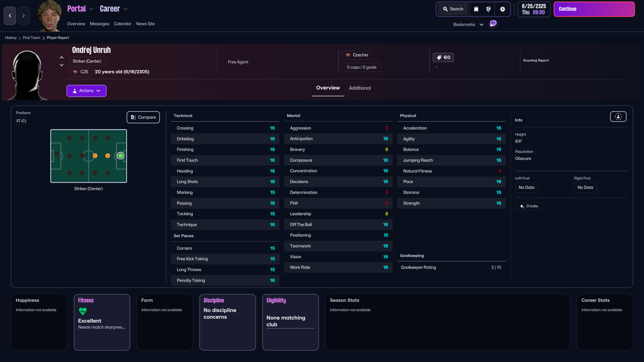Open the notifications chat bubble icon

tap(492, 24)
